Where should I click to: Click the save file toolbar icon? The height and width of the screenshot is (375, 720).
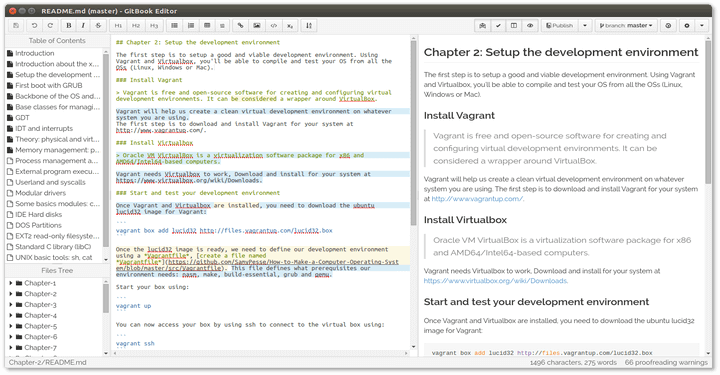coord(16,26)
